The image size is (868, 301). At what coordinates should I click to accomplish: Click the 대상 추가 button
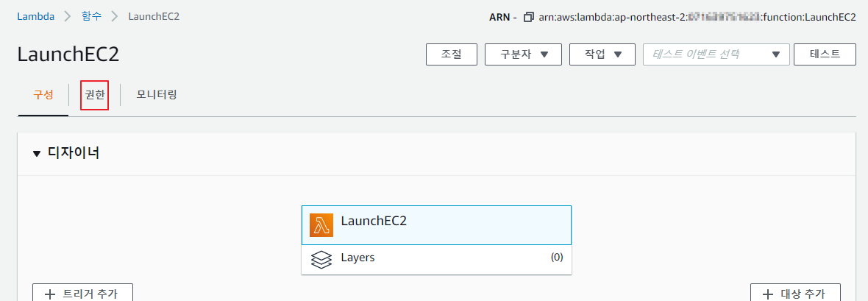pyautogui.click(x=795, y=294)
